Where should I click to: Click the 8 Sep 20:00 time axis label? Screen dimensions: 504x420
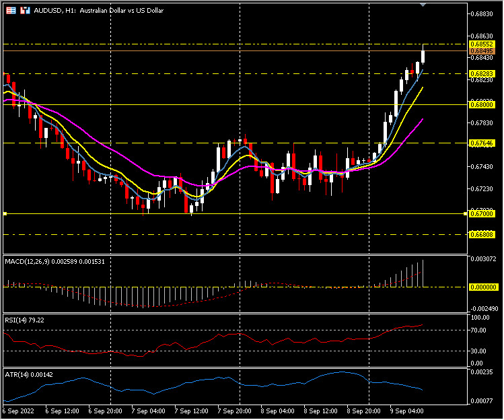(x=363, y=410)
